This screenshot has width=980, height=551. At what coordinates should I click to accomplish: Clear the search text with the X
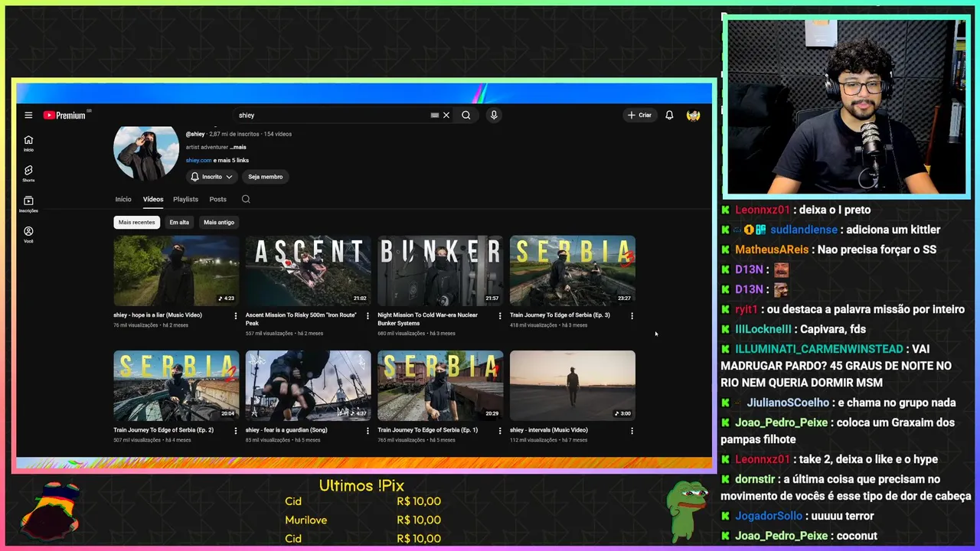(446, 116)
